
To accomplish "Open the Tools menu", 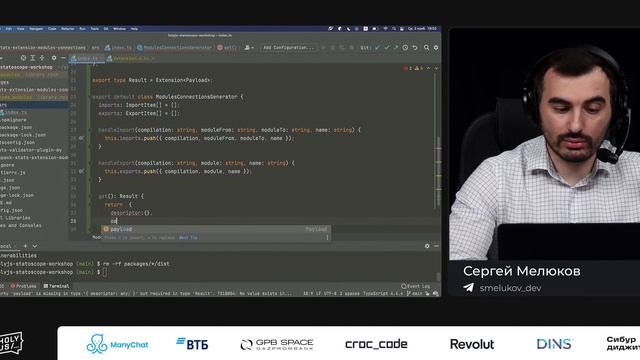I will [x=95, y=29].
